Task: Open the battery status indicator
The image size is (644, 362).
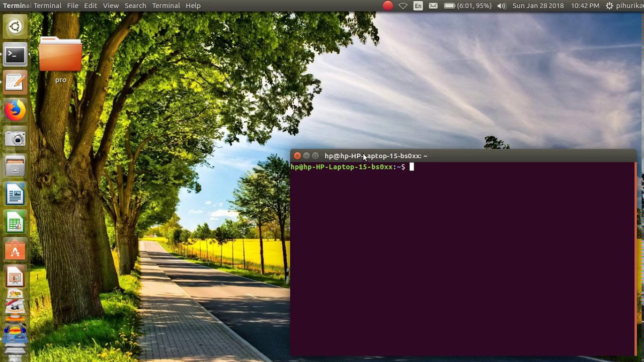Action: (x=467, y=6)
